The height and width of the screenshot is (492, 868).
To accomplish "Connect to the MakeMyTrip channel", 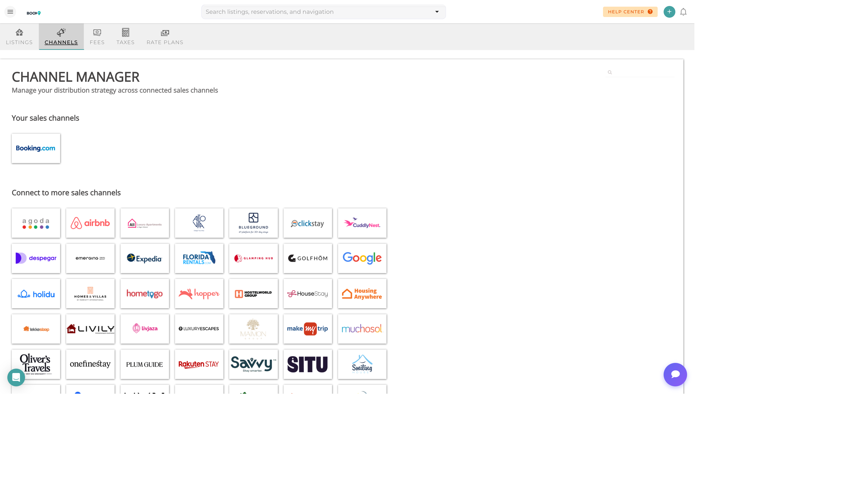I will tap(308, 329).
